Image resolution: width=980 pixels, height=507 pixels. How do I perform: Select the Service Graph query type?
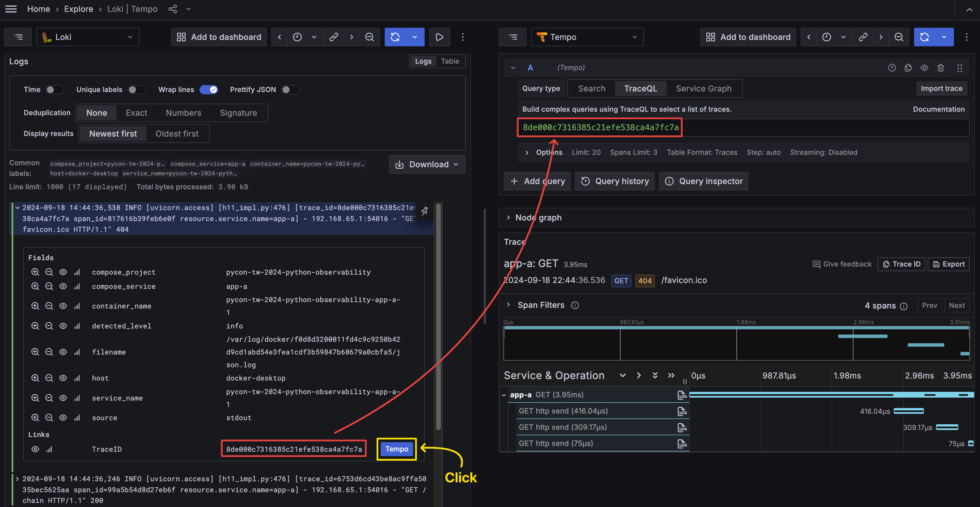click(x=703, y=88)
